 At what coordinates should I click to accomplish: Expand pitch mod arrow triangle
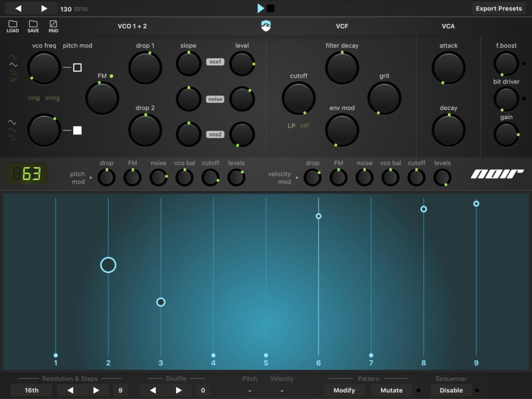91,178
